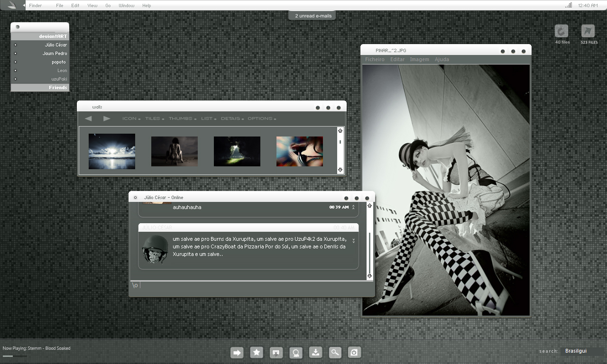Click the playback progress bar under Now Playing
The height and width of the screenshot is (364, 607).
[15, 355]
